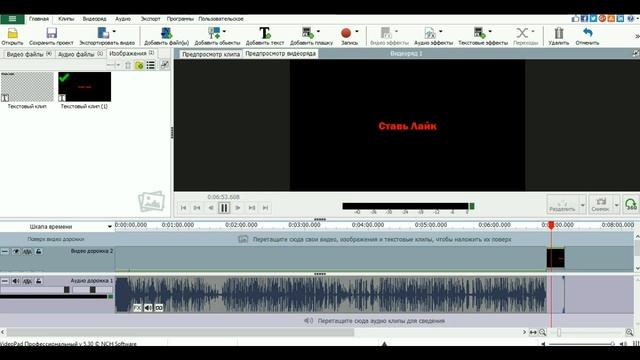Expand Добавить объекты dropdown arrow
This screenshot has width=640, height=360.
(224, 31)
